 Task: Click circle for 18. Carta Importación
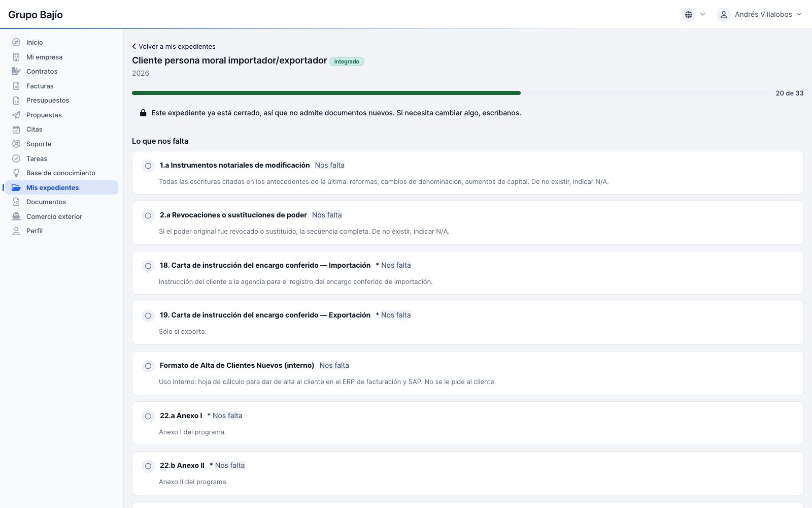148,266
